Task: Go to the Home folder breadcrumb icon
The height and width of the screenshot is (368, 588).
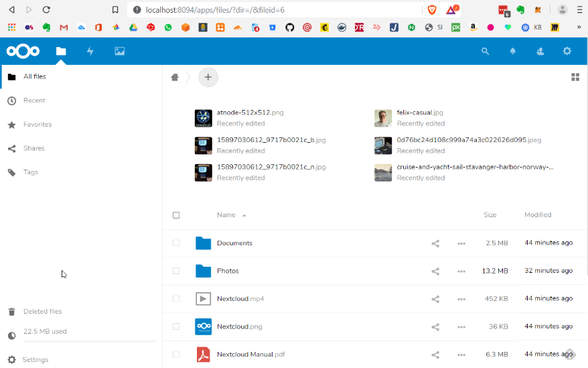Action: [x=175, y=77]
